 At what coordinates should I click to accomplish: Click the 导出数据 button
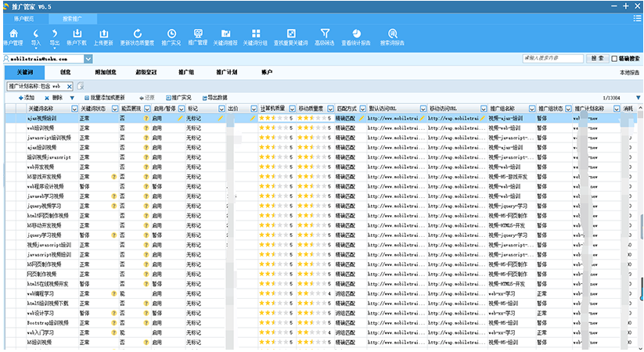pyautogui.click(x=214, y=97)
